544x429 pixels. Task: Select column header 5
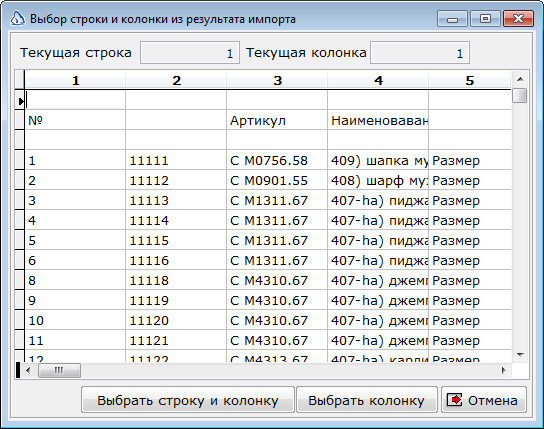470,80
